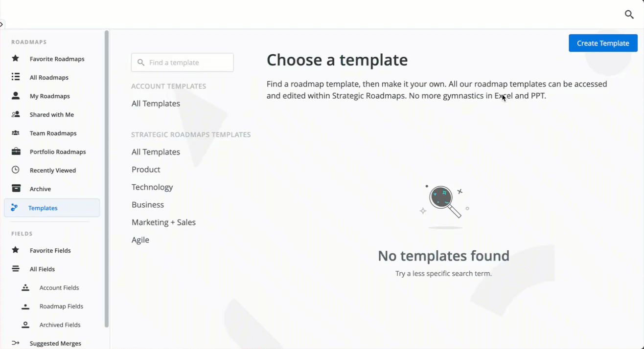
Task: Click the Templates icon in the sidebar
Action: [15, 208]
